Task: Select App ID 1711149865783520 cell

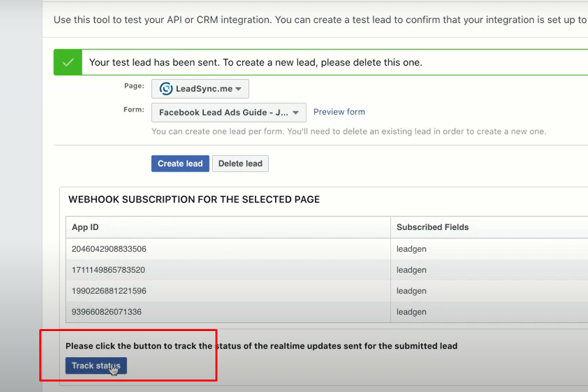Action: coord(109,270)
